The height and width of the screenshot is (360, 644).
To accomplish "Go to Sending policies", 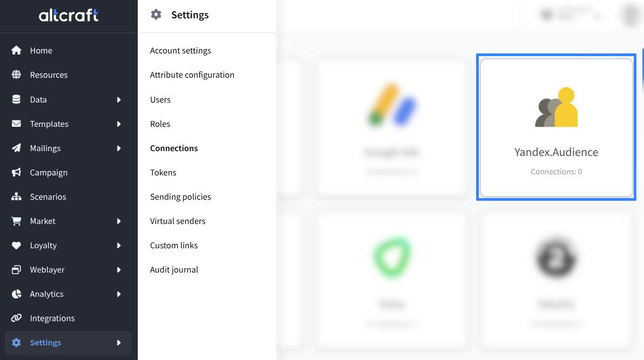I will pos(180,197).
